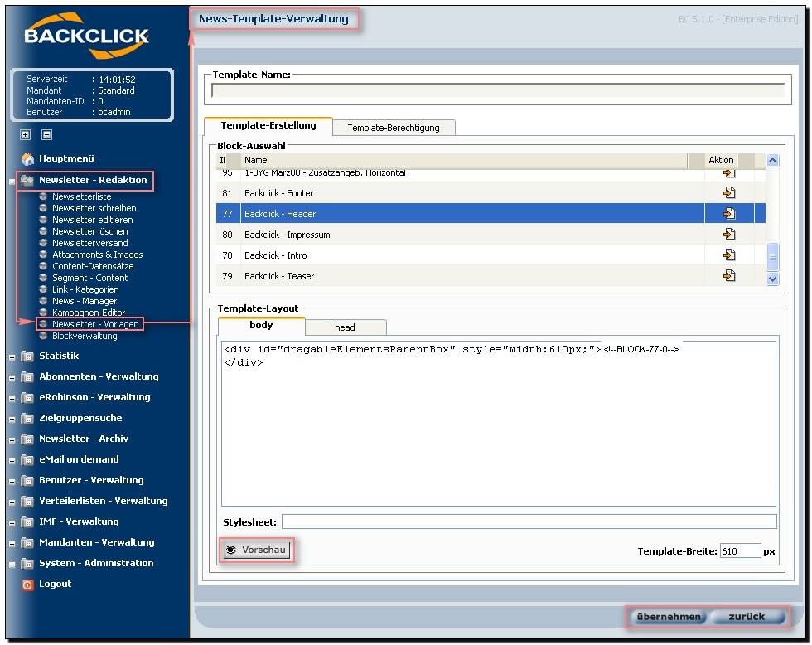This screenshot has width=812, height=645.
Task: Open the head tab in Template-Layout
Action: (345, 327)
